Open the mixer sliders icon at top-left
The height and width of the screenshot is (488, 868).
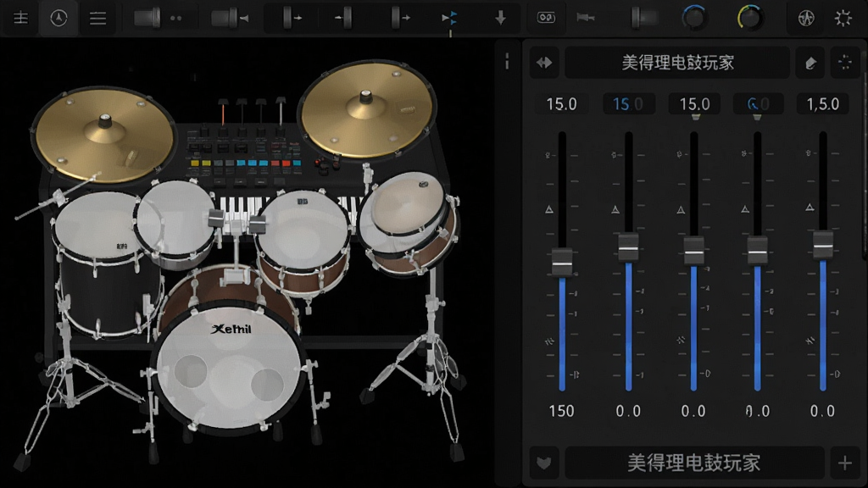coord(21,18)
